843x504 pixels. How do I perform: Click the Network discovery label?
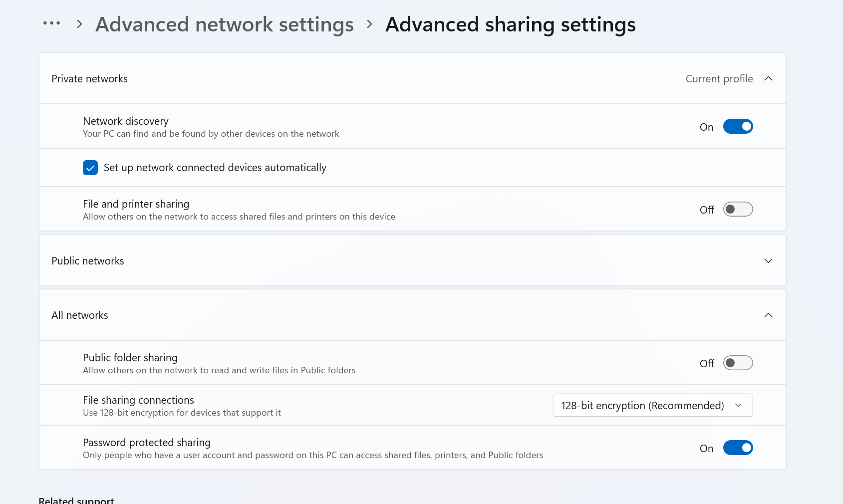click(126, 121)
